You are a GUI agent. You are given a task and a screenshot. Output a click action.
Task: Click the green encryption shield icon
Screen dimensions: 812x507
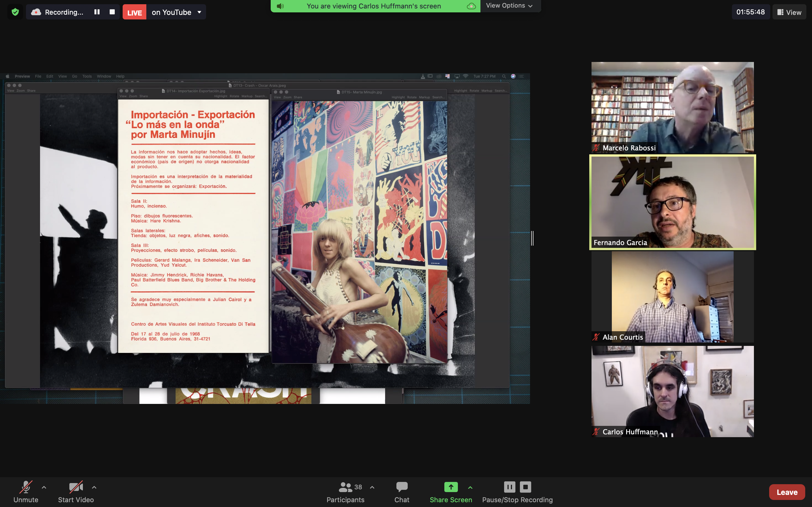pyautogui.click(x=15, y=12)
